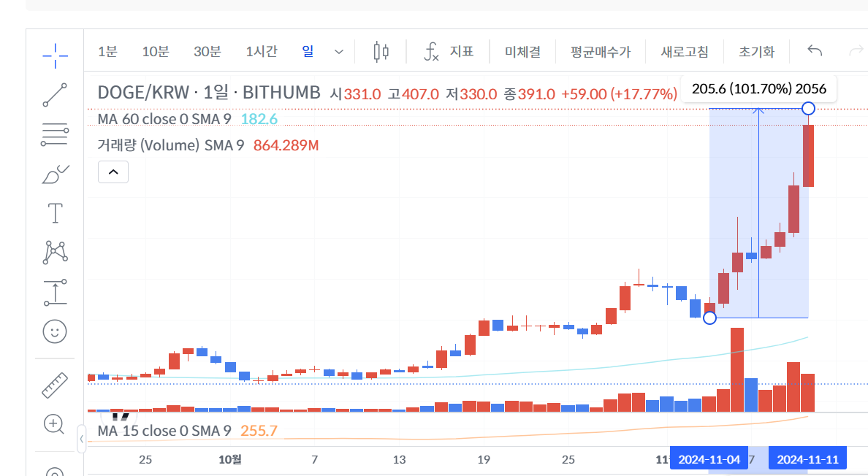Viewport: 868px width, 476px height.
Task: Click the 거래량 (Volume) SMA 9 legend
Action: [x=170, y=145]
